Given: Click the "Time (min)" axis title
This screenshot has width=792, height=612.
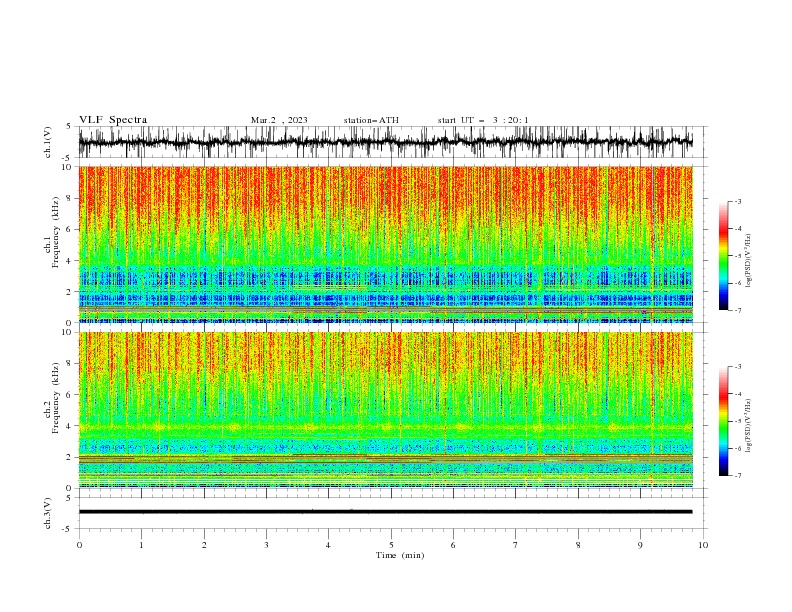Looking at the screenshot, I should pyautogui.click(x=400, y=555).
